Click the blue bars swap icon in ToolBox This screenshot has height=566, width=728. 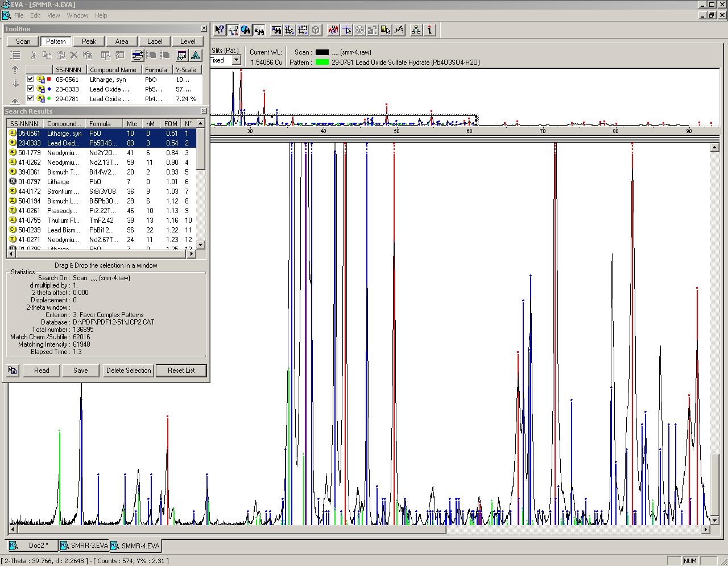(x=138, y=55)
